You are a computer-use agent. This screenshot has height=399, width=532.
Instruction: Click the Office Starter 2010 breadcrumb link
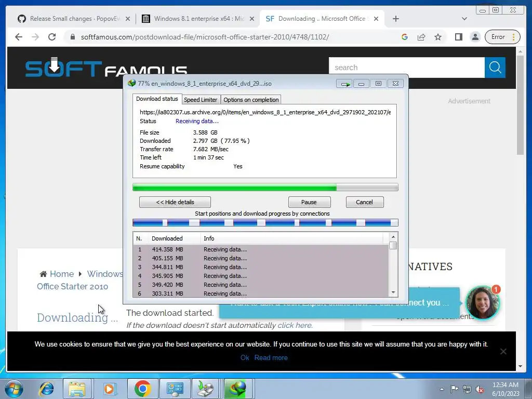72,286
